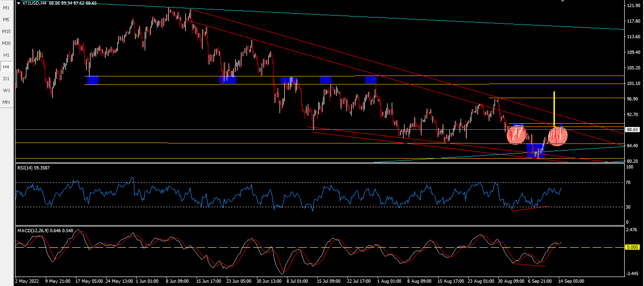Click the 2.476 MACD scale value
Image resolution: width=644 pixels, height=286 pixels.
633,230
